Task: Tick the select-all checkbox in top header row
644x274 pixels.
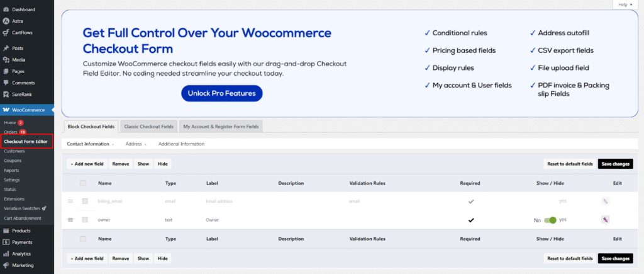Action: [x=83, y=183]
